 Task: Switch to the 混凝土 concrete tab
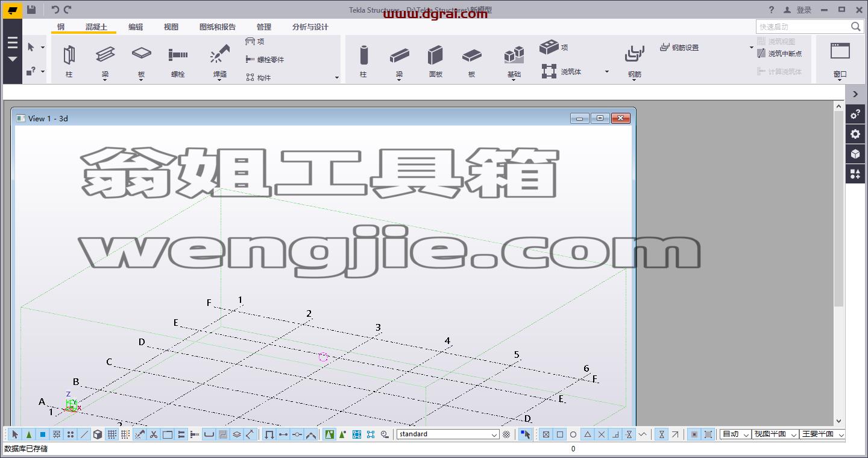(96, 27)
